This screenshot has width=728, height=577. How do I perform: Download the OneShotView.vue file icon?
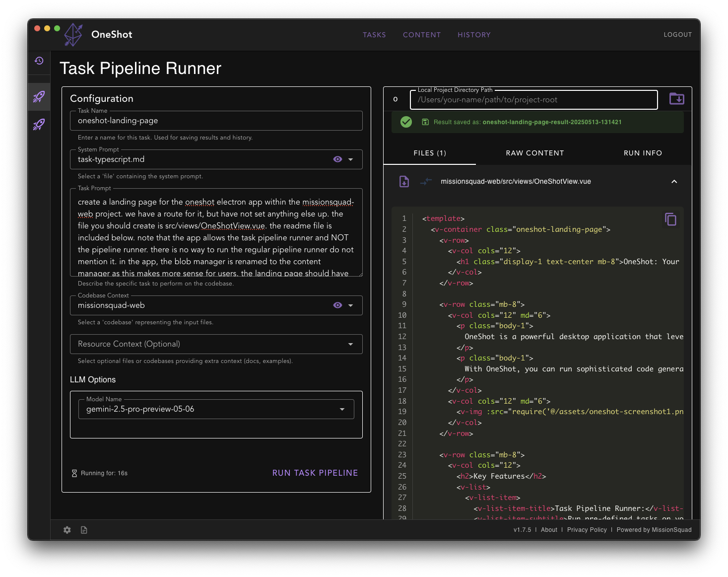point(404,182)
